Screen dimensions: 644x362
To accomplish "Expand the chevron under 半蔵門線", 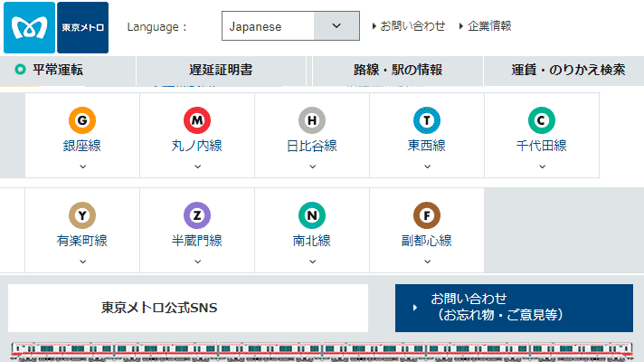I will pyautogui.click(x=197, y=262).
